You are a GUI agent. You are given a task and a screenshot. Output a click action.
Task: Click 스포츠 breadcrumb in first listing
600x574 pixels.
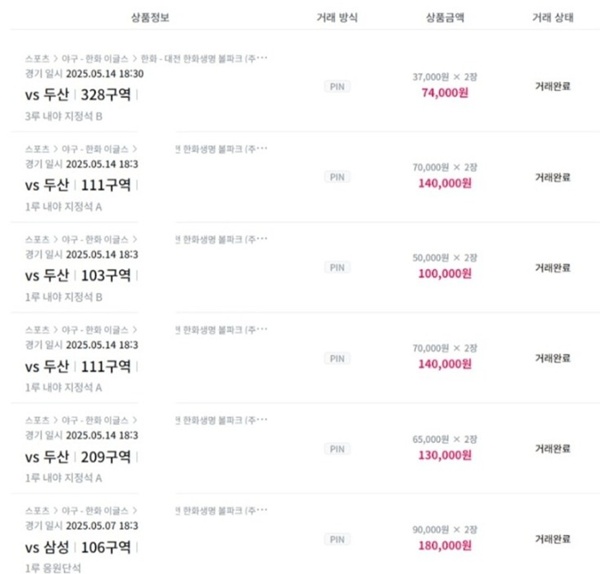tap(37, 59)
